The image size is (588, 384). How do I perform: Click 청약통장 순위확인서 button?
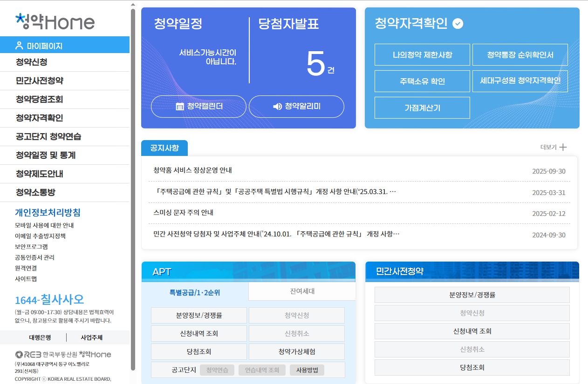(520, 55)
